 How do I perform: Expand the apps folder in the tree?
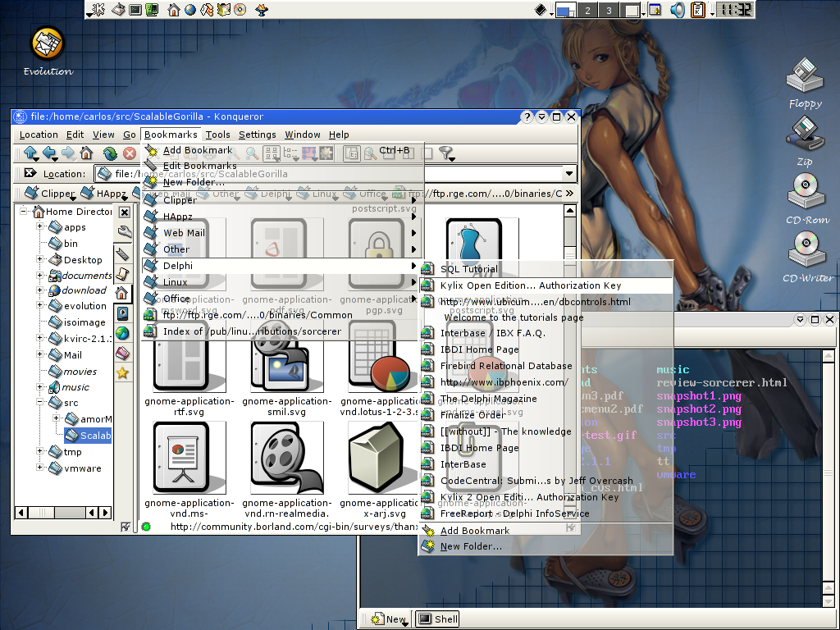39,226
